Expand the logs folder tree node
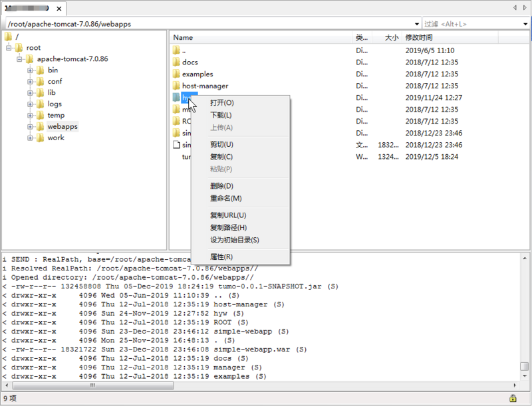 (30, 104)
